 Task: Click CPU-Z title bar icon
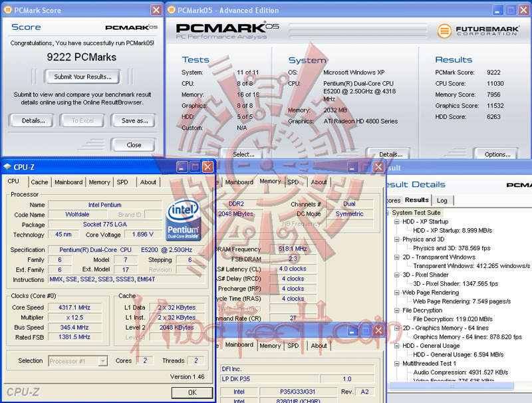tap(7, 167)
